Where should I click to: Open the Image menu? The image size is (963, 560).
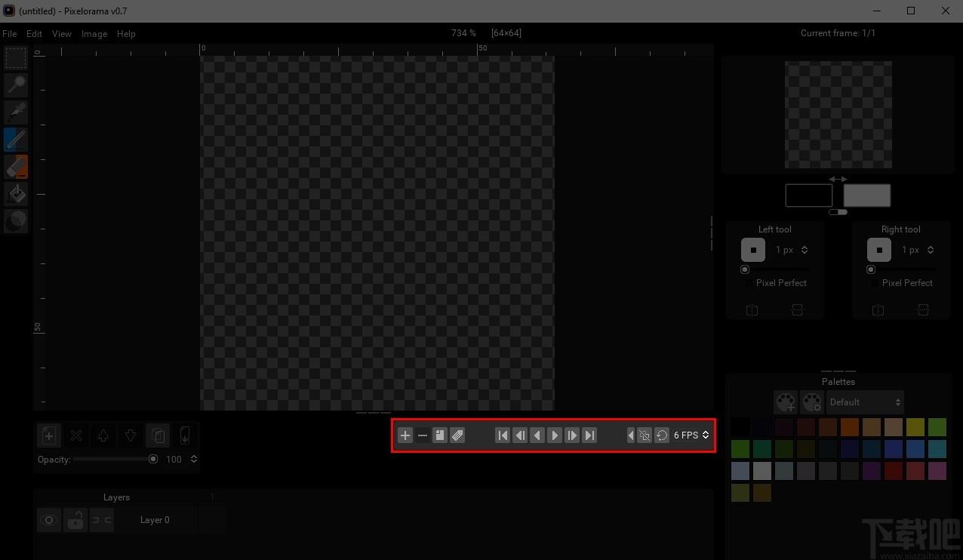pyautogui.click(x=94, y=34)
